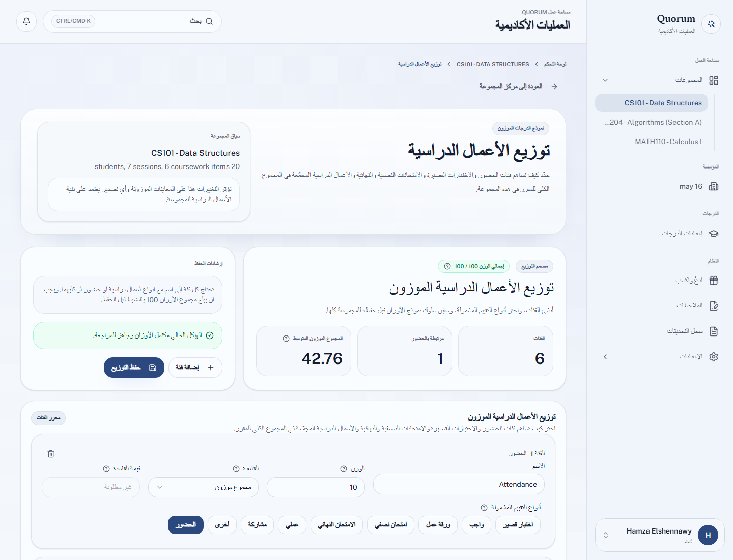Click the settings gear icon
The width and height of the screenshot is (733, 560).
tap(714, 357)
